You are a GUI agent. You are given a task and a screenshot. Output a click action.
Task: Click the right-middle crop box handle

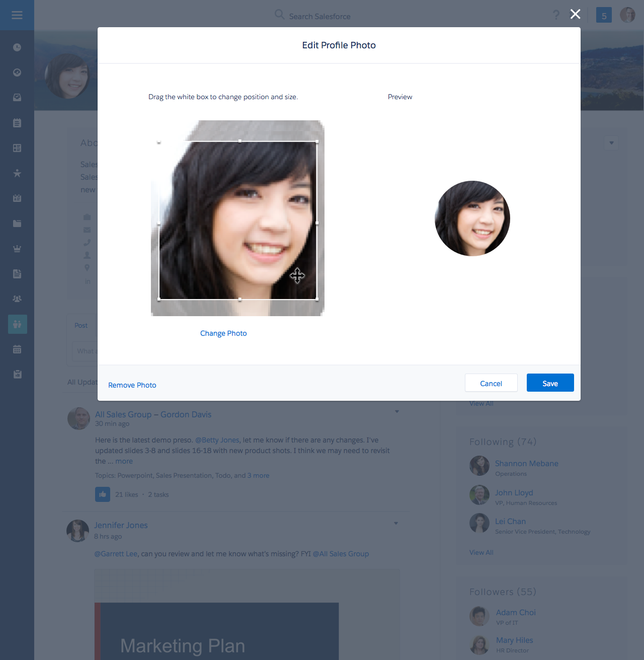point(317,223)
